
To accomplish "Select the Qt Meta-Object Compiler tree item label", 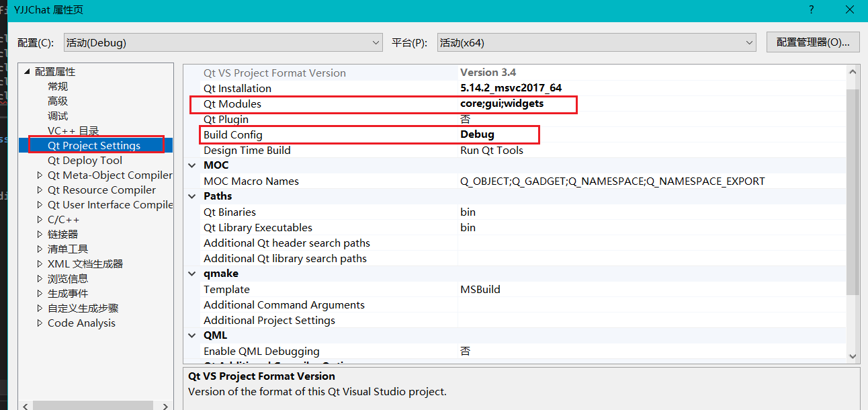I will 110,175.
